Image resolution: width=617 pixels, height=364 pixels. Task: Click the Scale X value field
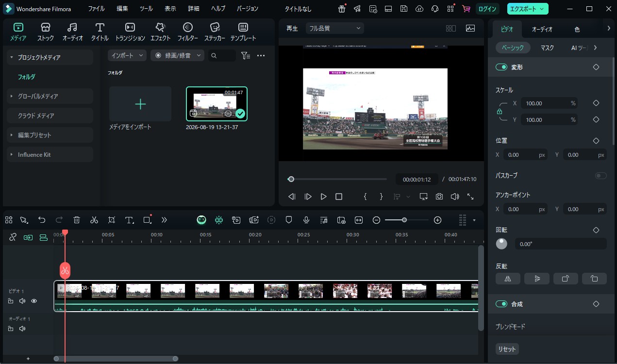click(x=549, y=103)
